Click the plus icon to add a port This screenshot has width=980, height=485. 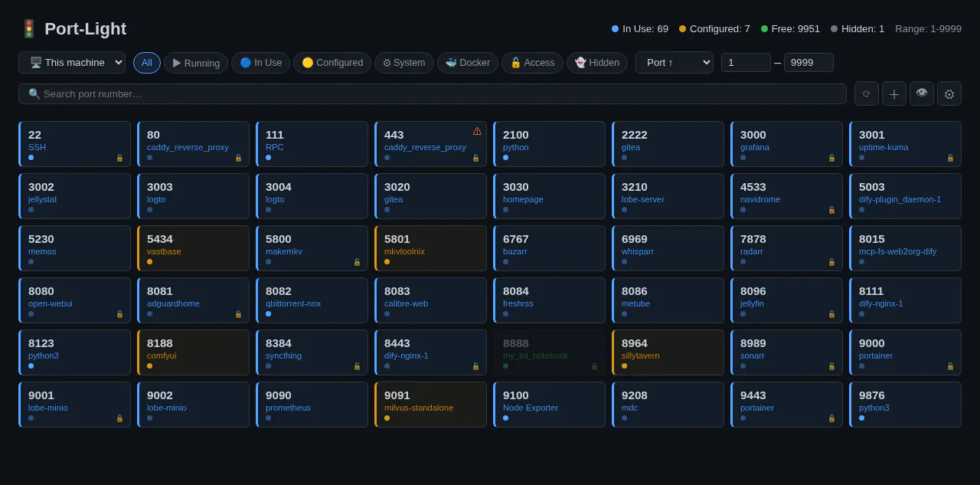click(x=894, y=93)
